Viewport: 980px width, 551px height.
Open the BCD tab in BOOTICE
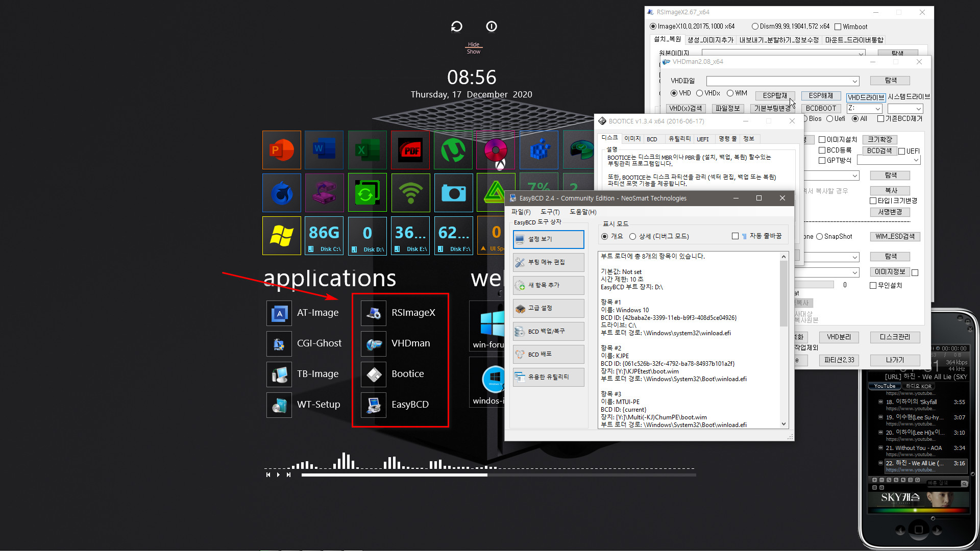click(x=652, y=139)
